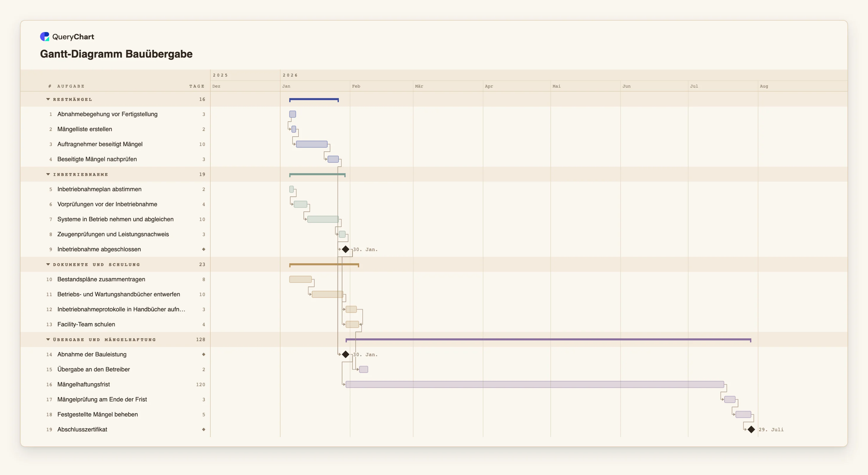The height and width of the screenshot is (475, 868).
Task: Click the Übergabe und Mängelhaftung summary bar
Action: click(x=548, y=340)
